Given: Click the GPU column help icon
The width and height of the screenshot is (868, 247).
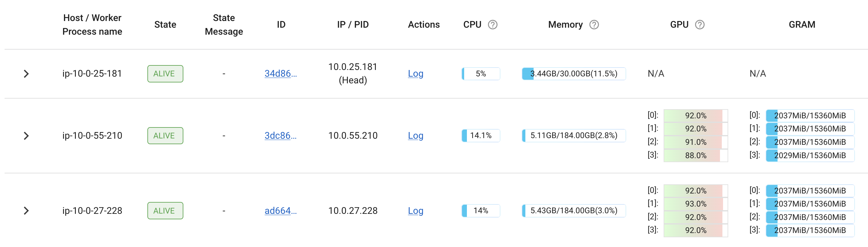Looking at the screenshot, I should coord(700,25).
